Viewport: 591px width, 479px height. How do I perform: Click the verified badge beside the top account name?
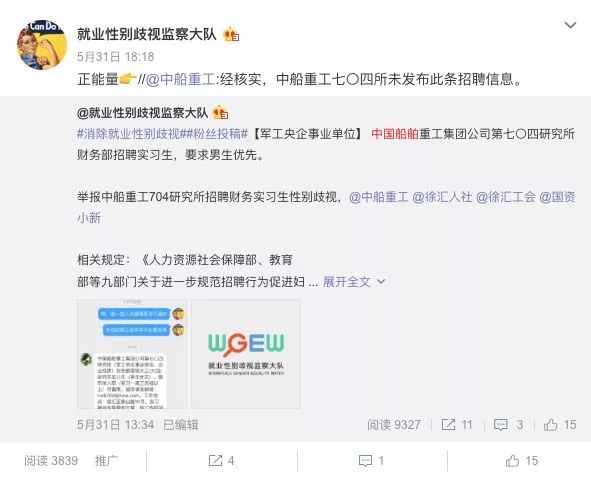(231, 35)
